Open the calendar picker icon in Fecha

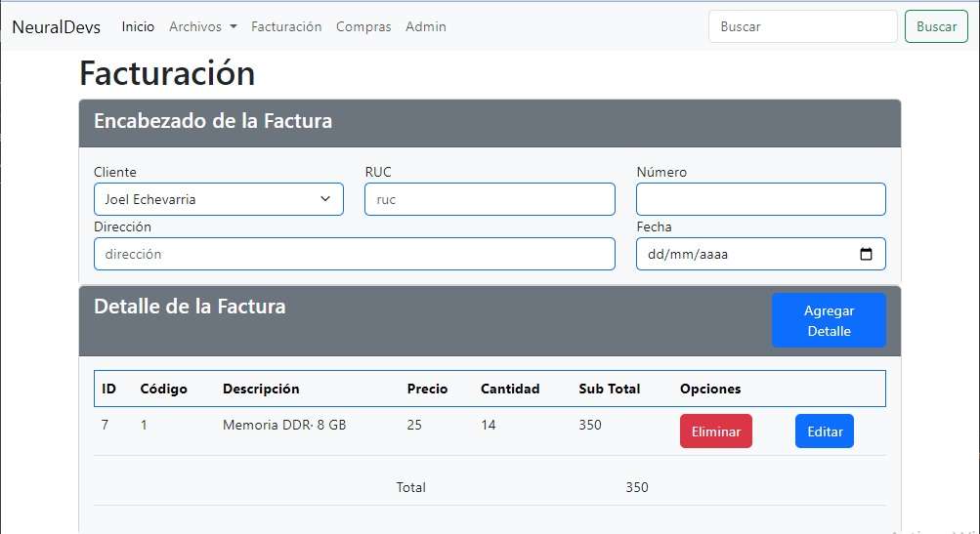[866, 254]
